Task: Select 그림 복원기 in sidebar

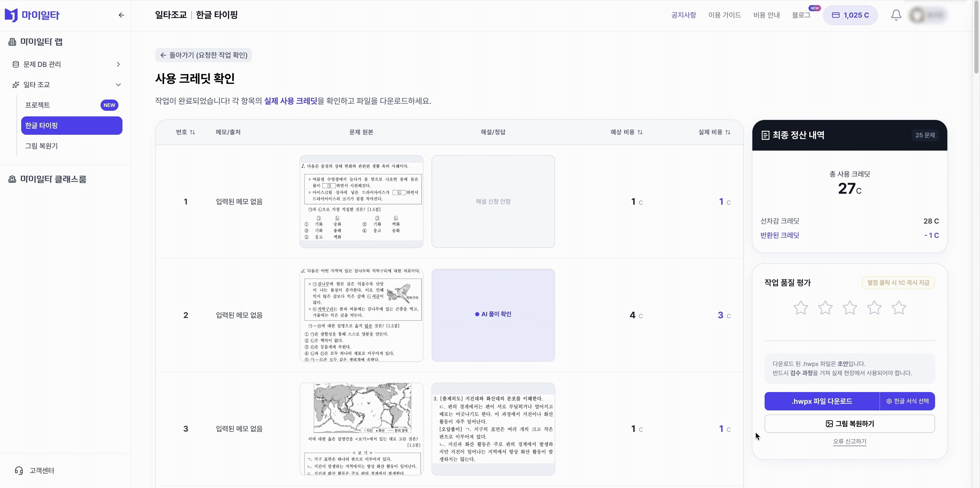Action: (41, 146)
